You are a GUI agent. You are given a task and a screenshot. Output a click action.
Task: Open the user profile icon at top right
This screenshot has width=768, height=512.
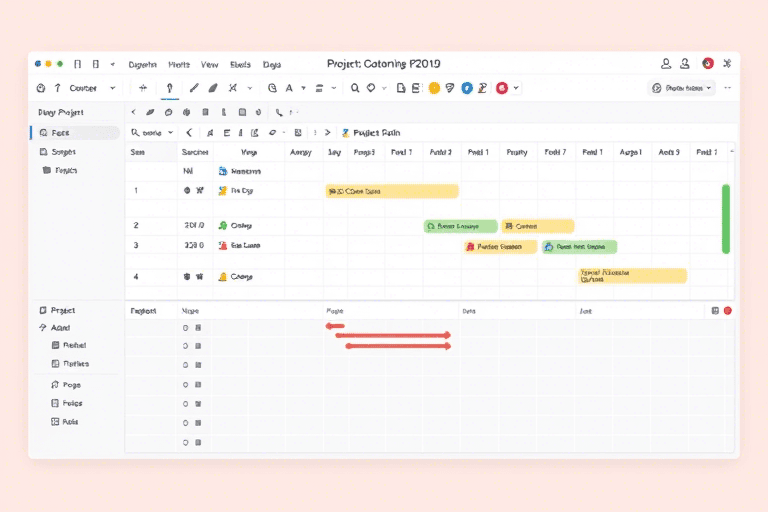coord(685,63)
